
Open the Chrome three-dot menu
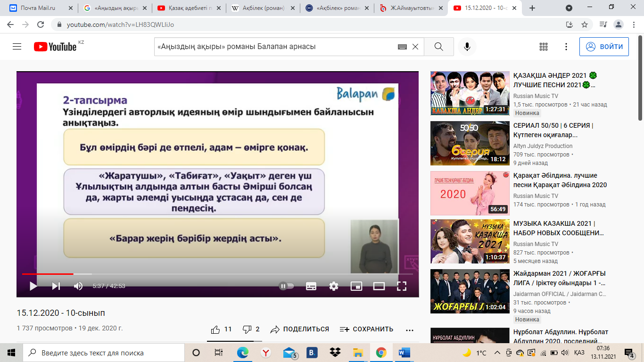click(x=634, y=25)
